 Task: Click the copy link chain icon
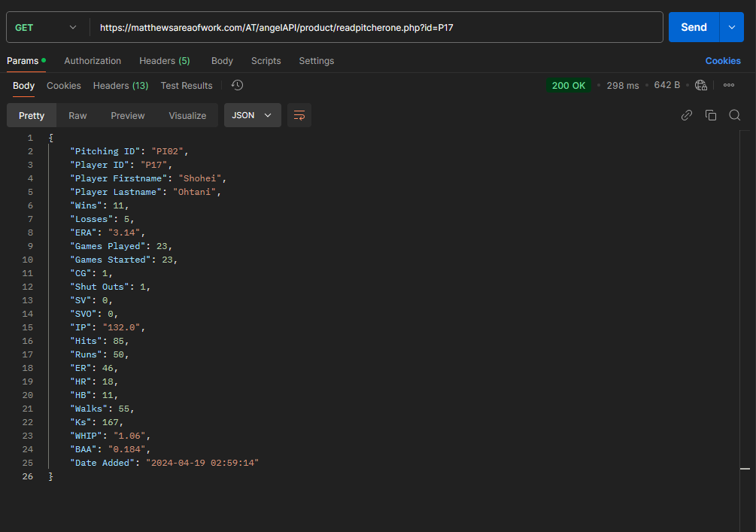[687, 115]
